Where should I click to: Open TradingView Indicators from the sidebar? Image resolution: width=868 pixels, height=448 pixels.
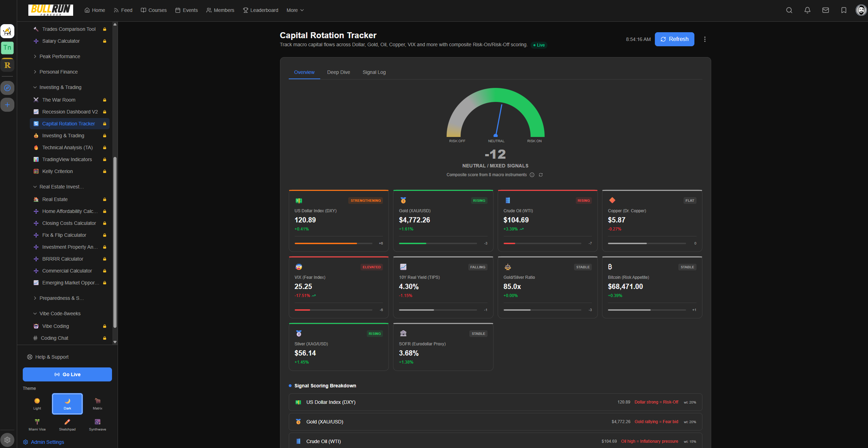(x=65, y=159)
